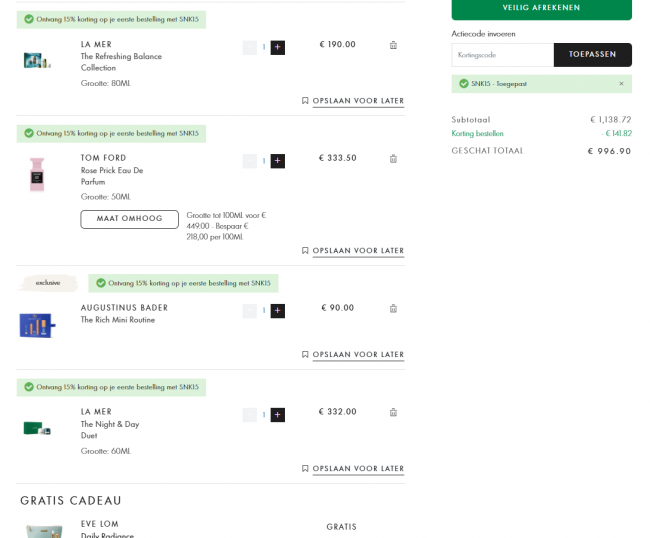650x538 pixels.
Task: Save La Mer Refreshing Balance Collection for later
Action: point(353,101)
